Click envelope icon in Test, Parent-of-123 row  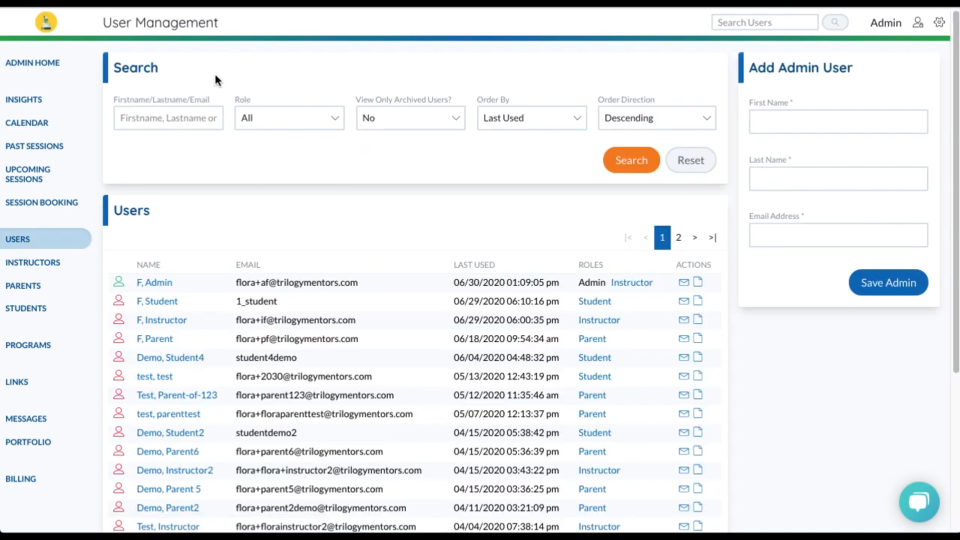pyautogui.click(x=683, y=395)
